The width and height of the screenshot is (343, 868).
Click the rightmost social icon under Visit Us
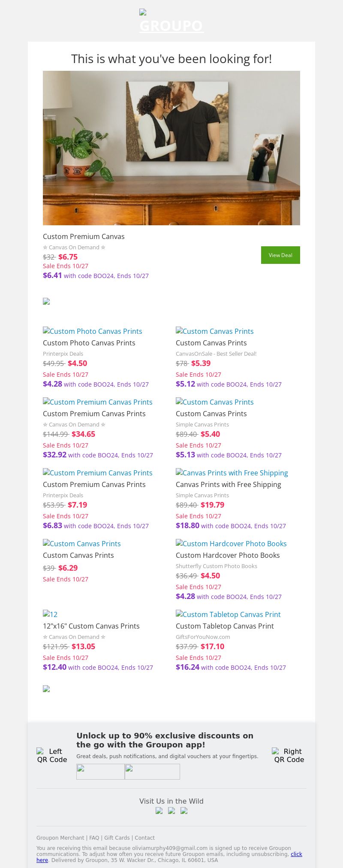[184, 811]
